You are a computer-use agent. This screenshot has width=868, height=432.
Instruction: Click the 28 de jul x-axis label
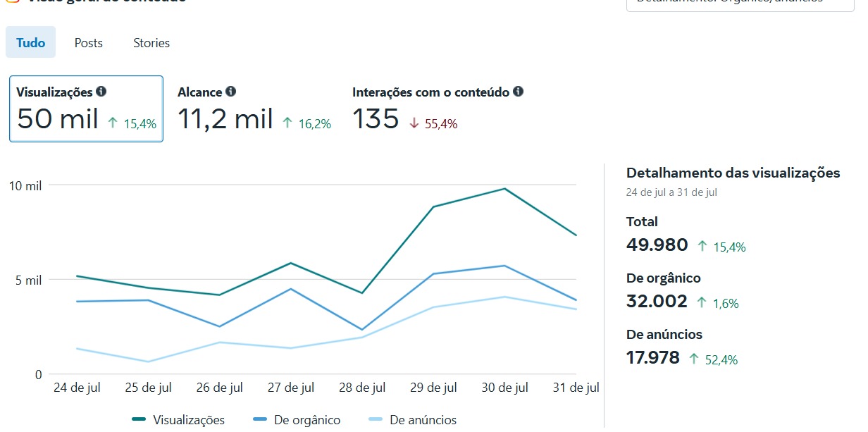(x=361, y=388)
